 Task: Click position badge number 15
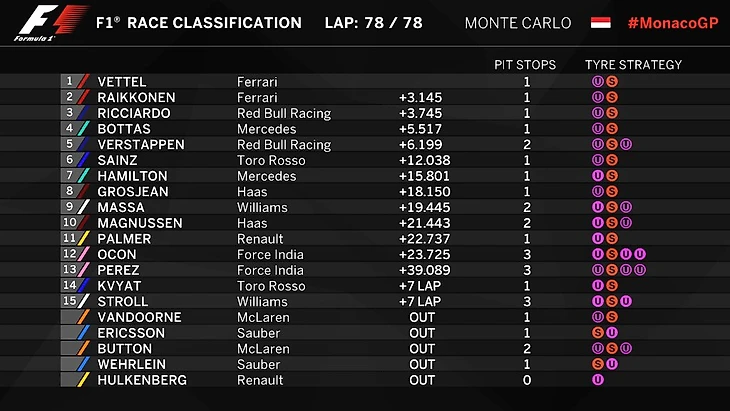[70, 301]
